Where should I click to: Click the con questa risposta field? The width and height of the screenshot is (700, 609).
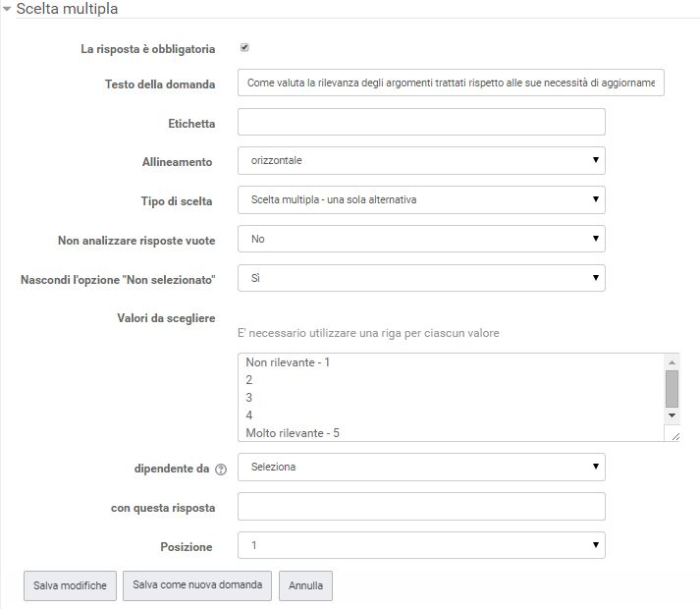point(421,506)
